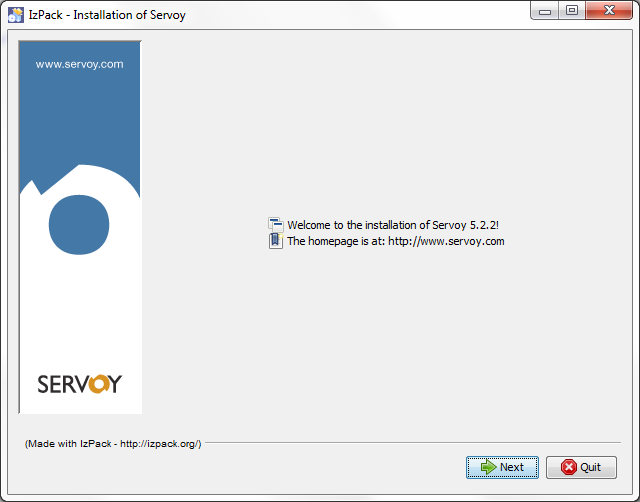640x502 pixels.
Task: Click 'Welcome to the installation of Servoy 5.2.2!' text
Action: coord(393,225)
